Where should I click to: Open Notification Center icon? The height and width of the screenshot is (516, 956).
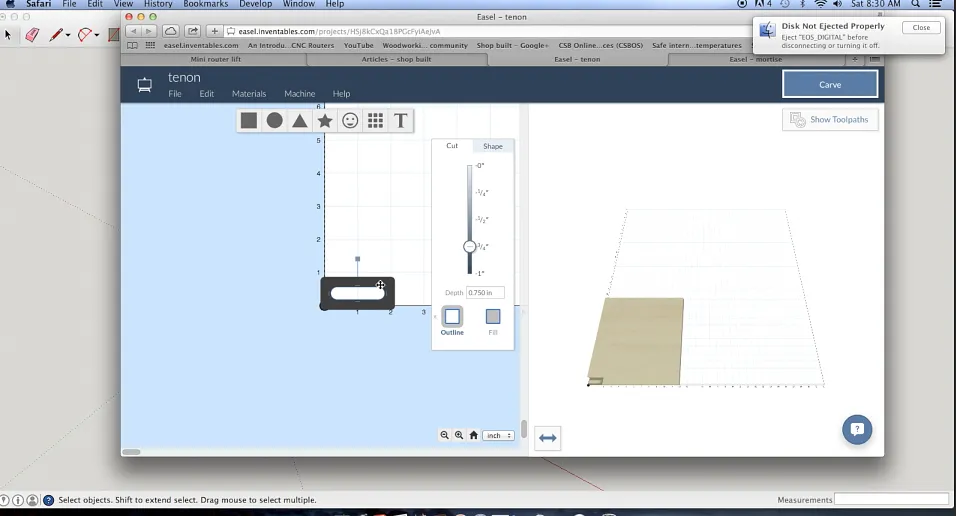pos(936,4)
